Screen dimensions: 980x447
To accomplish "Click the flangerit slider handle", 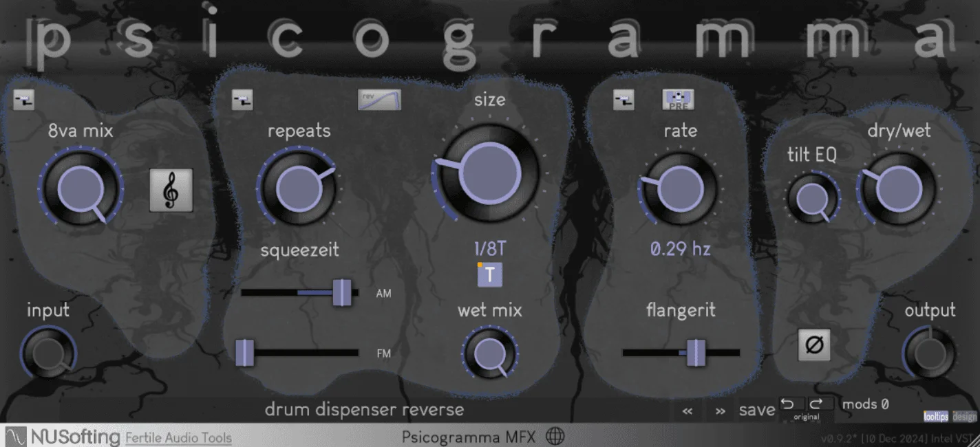I will [x=696, y=352].
